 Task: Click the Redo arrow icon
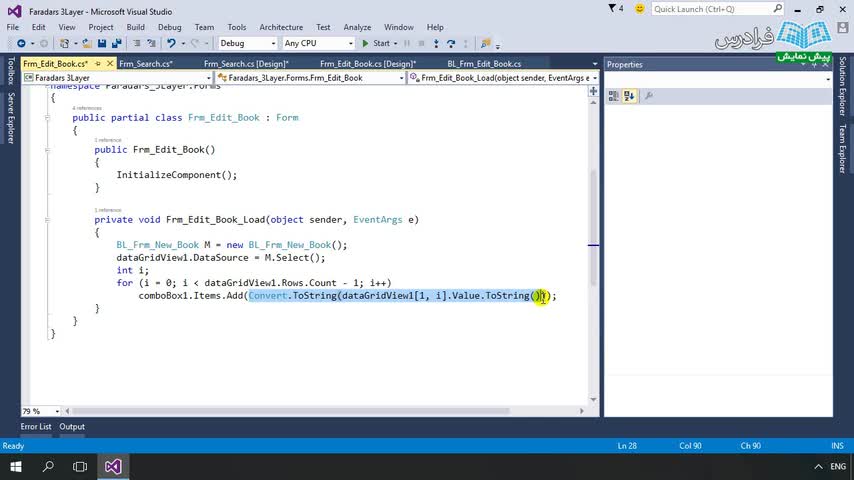[x=194, y=43]
